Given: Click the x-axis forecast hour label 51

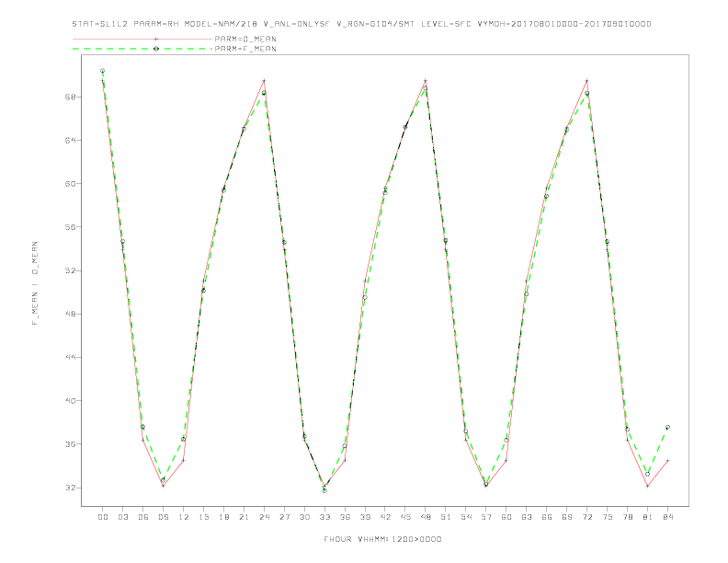Looking at the screenshot, I should tap(446, 517).
